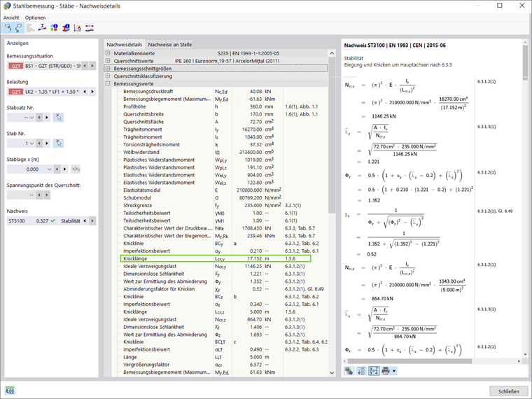Open the Optionen menu

(35, 17)
